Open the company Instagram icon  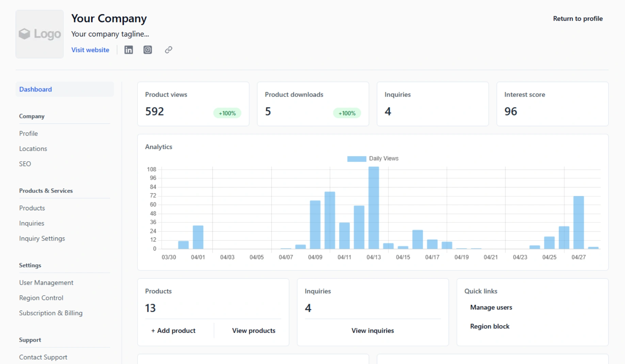(x=147, y=50)
